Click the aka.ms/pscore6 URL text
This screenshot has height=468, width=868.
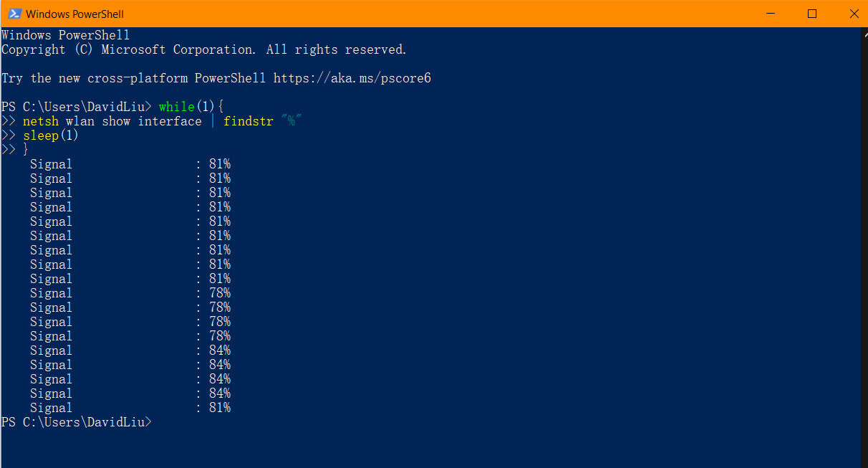pyautogui.click(x=352, y=78)
